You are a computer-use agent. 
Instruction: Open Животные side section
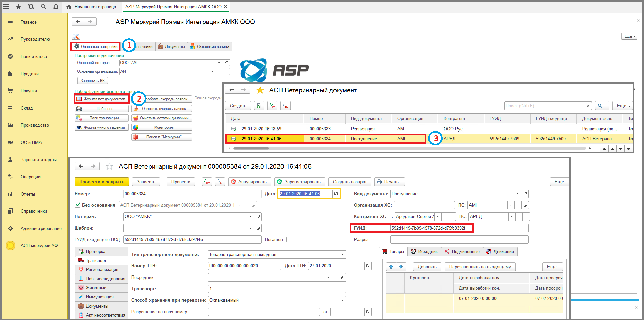101,288
